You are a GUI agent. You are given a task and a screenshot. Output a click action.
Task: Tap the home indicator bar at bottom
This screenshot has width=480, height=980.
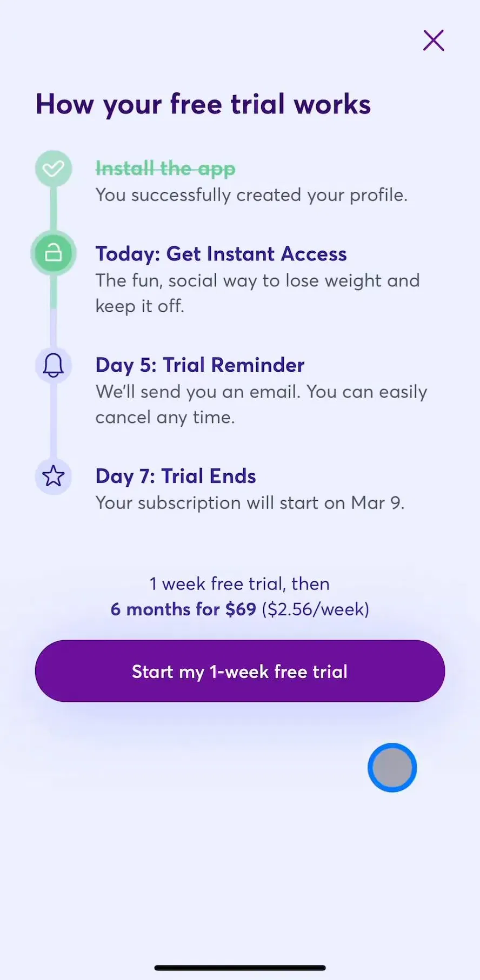pyautogui.click(x=240, y=968)
